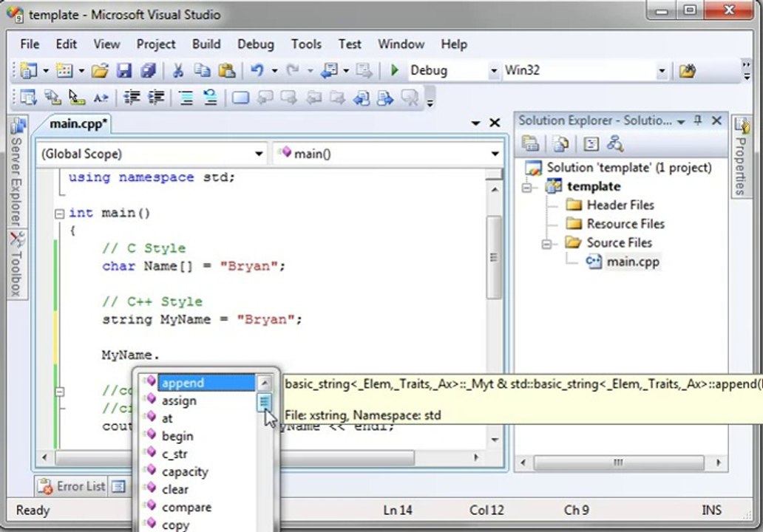Click Show All Files icon in Solution Explorer
This screenshot has width=763, height=532.
click(x=560, y=144)
